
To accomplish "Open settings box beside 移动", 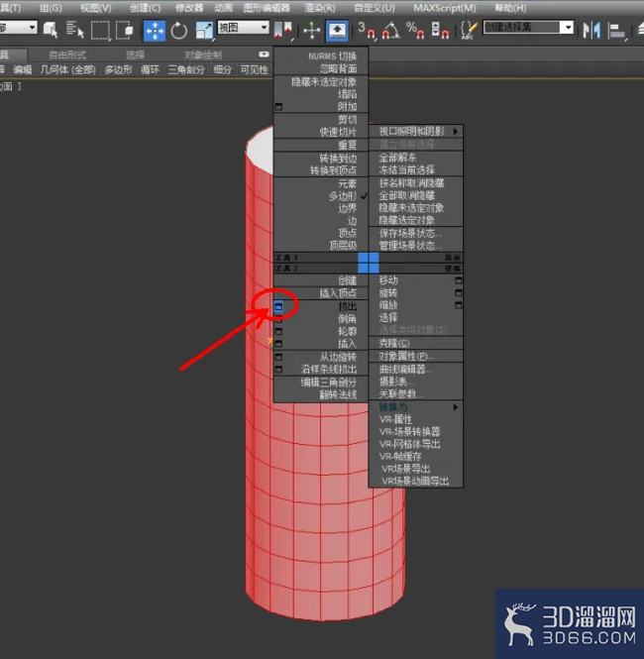I will coord(459,280).
